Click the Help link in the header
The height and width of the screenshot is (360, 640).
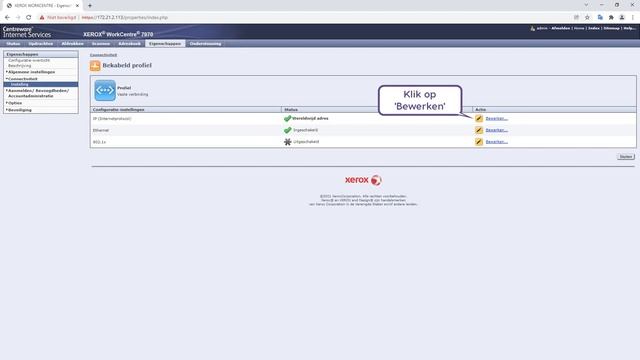click(629, 28)
